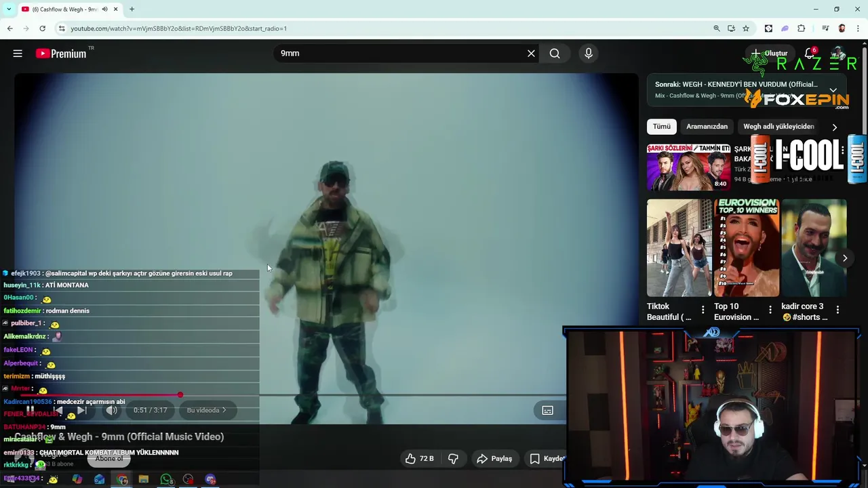Open the purple ghost extension
This screenshot has width=868, height=488.
[x=785, y=28]
